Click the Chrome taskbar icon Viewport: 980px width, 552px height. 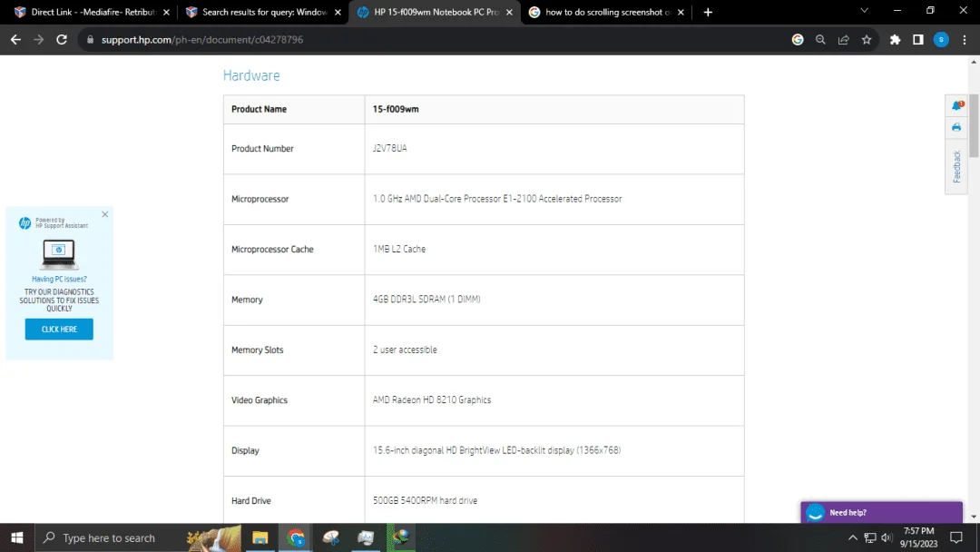pyautogui.click(x=296, y=537)
